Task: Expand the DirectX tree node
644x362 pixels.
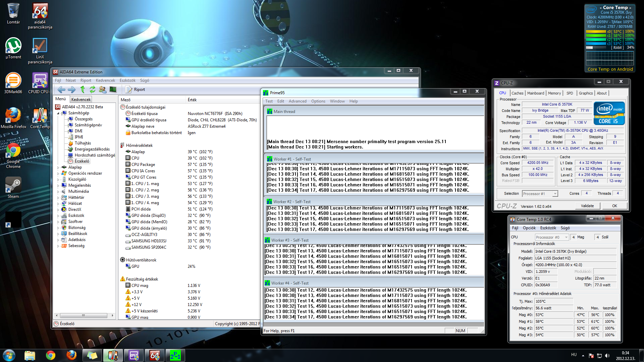Action: point(58,210)
